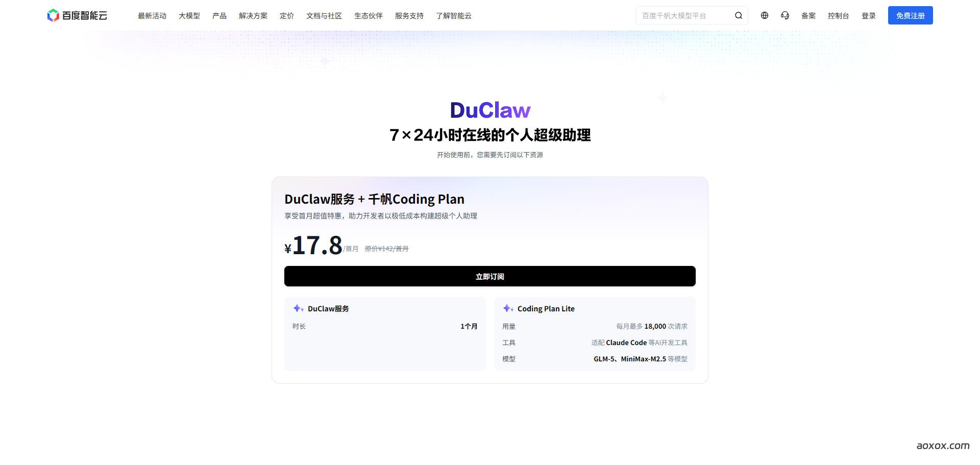Click the 免费注册 blue button
The height and width of the screenshot is (465, 980).
[910, 15]
